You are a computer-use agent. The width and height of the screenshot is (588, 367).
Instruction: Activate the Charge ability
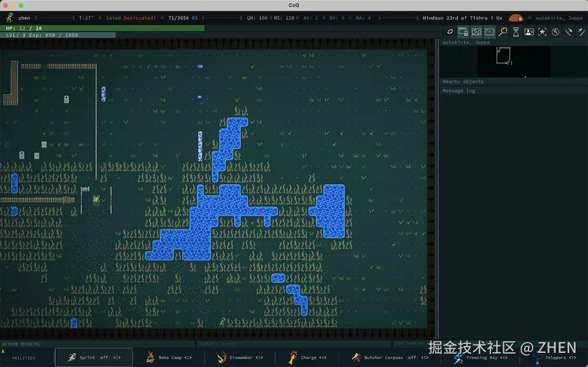click(308, 357)
